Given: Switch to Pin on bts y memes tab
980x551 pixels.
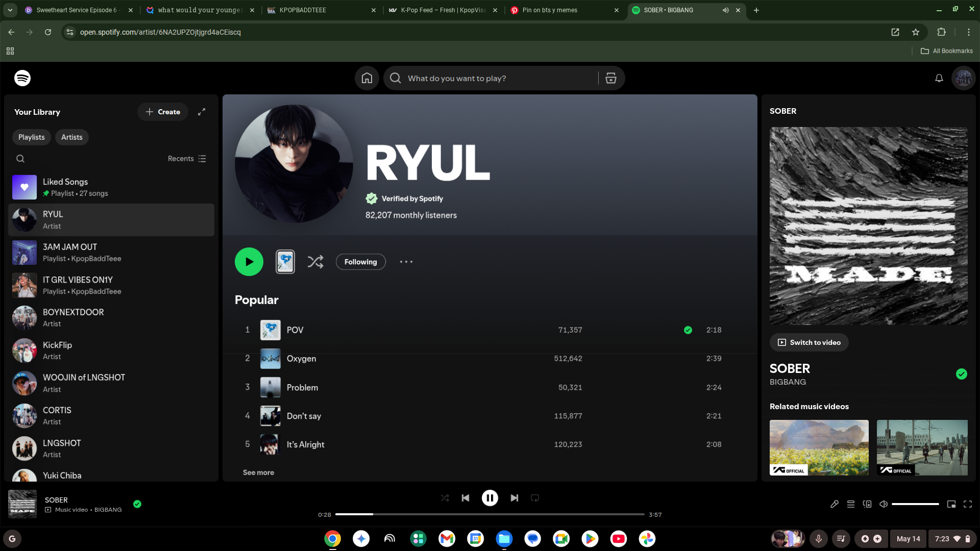Looking at the screenshot, I should coord(564,10).
